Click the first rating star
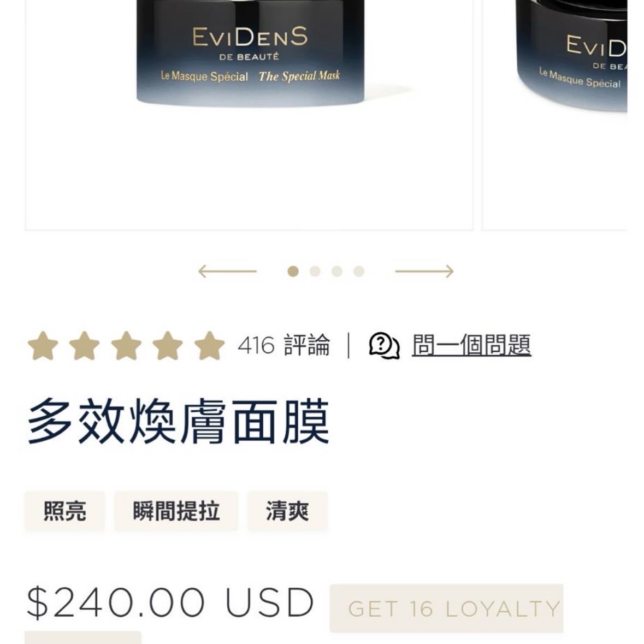The height and width of the screenshot is (644, 644). tap(43, 346)
